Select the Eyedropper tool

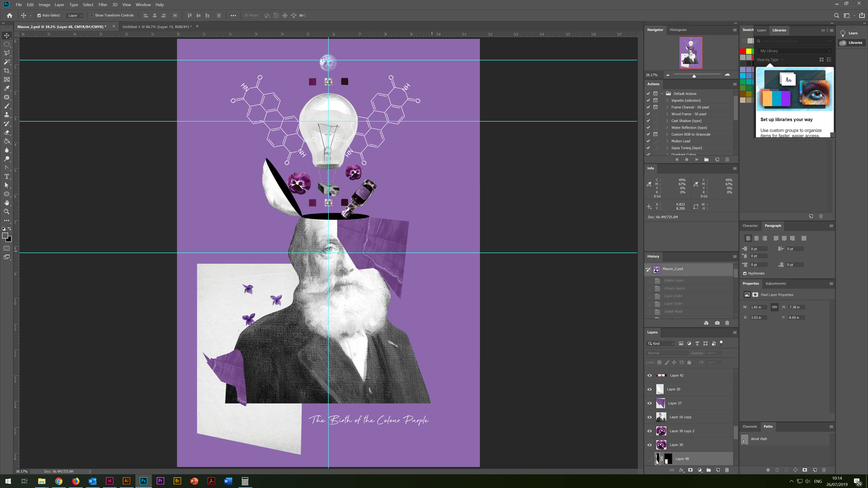tap(7, 88)
